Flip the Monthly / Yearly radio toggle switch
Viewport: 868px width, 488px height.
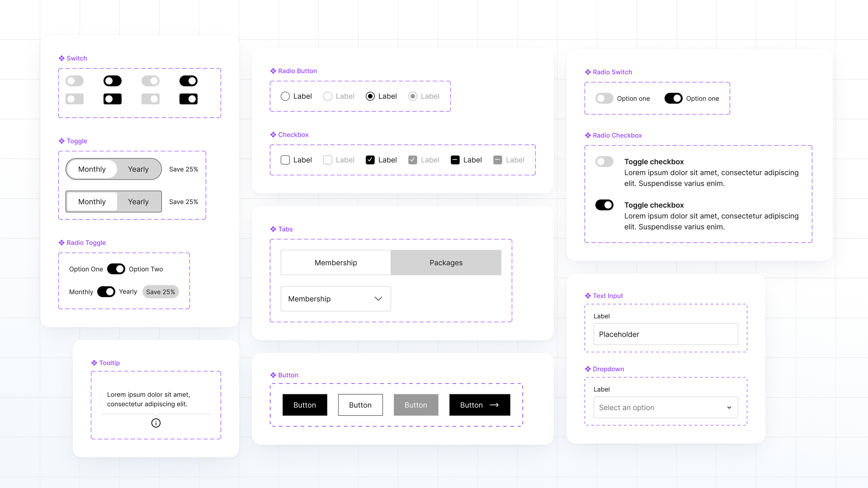[x=106, y=292]
